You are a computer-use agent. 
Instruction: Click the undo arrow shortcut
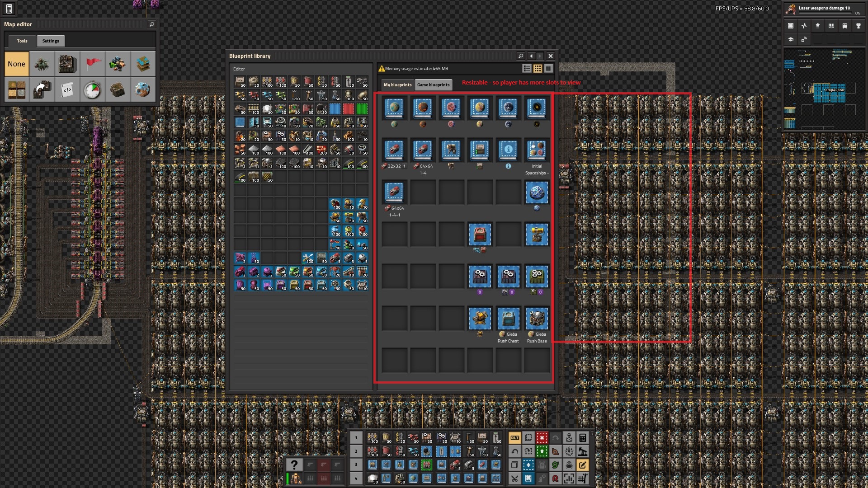tap(514, 451)
